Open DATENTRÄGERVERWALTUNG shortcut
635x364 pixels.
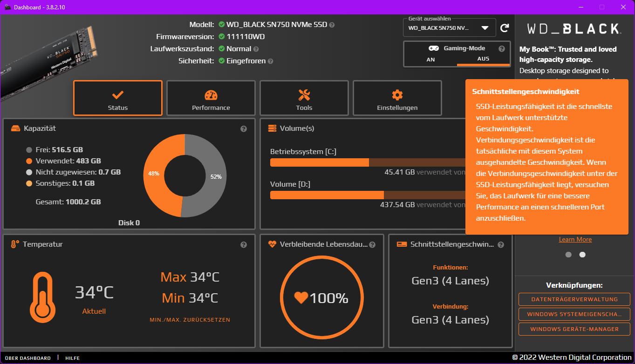click(574, 299)
